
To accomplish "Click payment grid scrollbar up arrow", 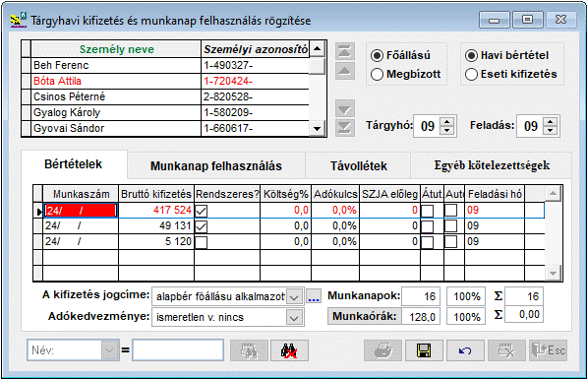I will tap(554, 194).
